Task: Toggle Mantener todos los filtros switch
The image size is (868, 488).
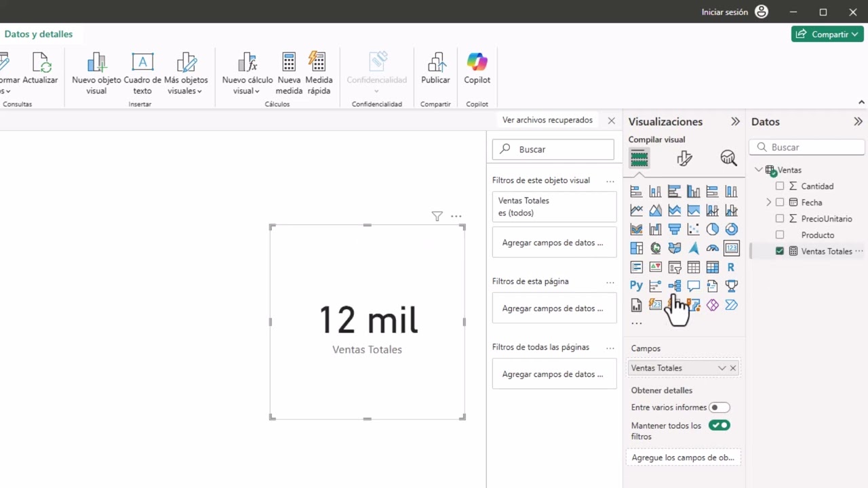Action: (x=719, y=425)
